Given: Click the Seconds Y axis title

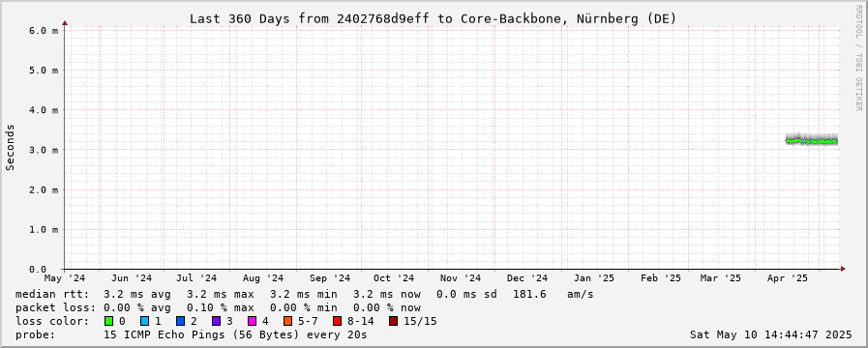Looking at the screenshot, I should 10,147.
